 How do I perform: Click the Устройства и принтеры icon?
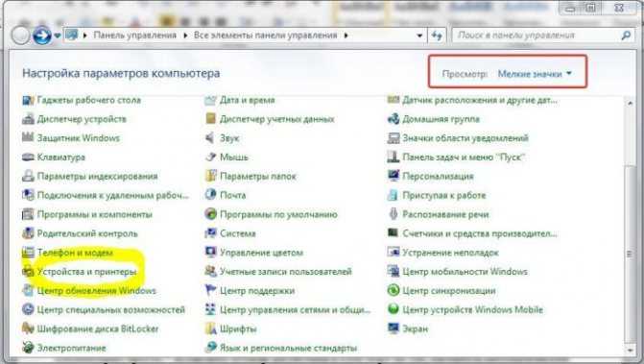tap(28, 272)
